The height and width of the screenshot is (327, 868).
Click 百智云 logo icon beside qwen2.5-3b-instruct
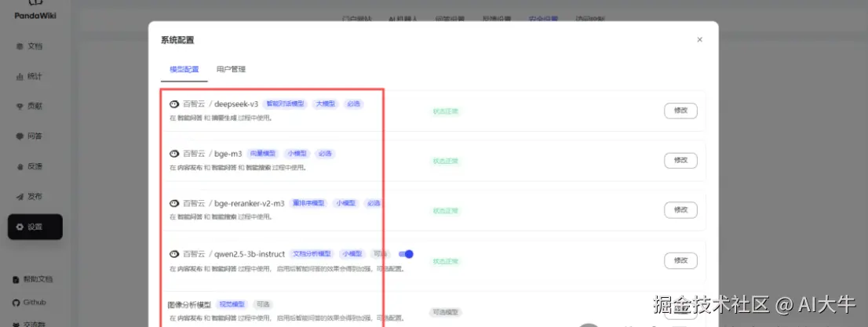click(173, 254)
